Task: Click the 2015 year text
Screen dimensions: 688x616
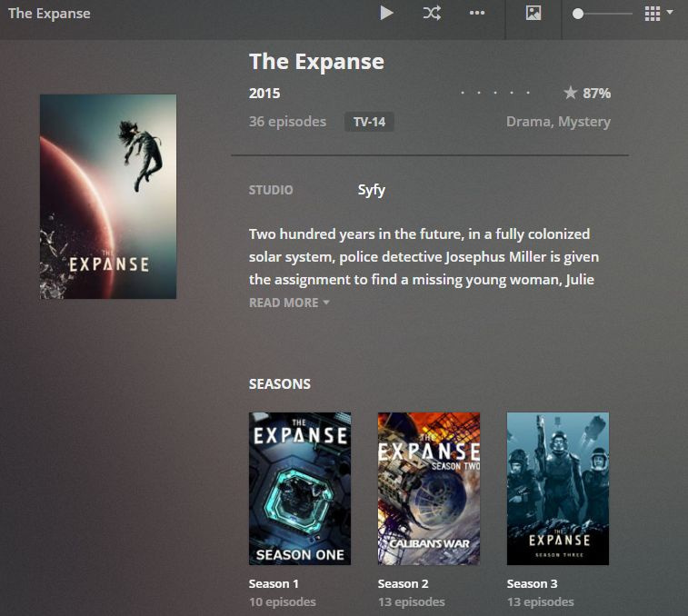Action: (x=264, y=93)
